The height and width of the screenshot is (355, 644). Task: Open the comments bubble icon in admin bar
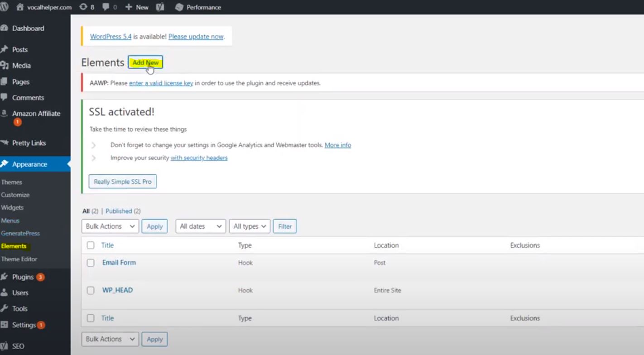tap(105, 7)
